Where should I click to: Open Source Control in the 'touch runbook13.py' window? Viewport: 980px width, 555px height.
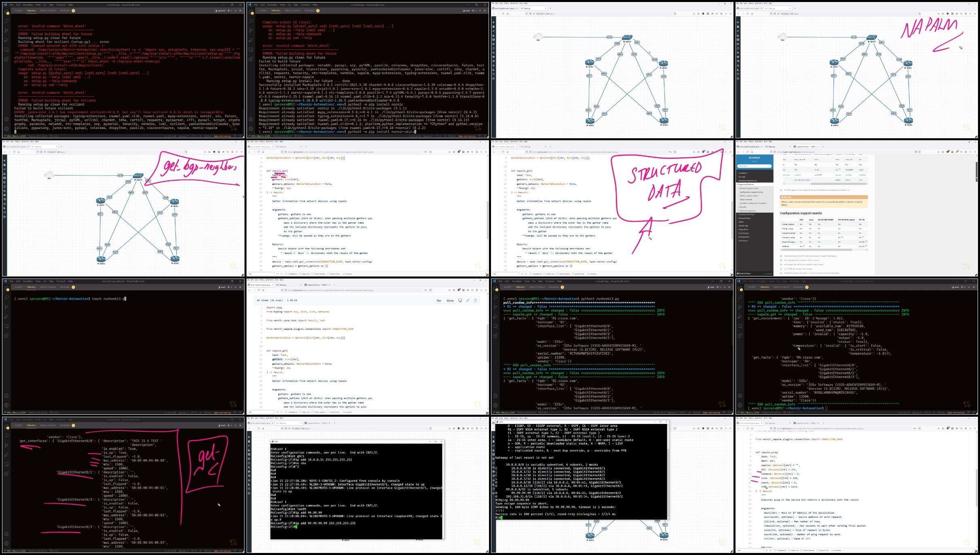click(x=6, y=307)
